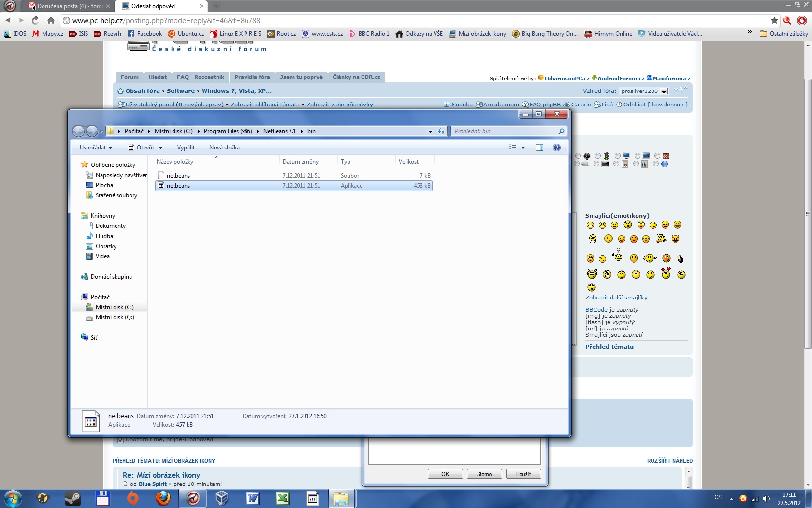Open Microsoft Excel from the taskbar
Image resolution: width=812 pixels, height=508 pixels.
[283, 498]
